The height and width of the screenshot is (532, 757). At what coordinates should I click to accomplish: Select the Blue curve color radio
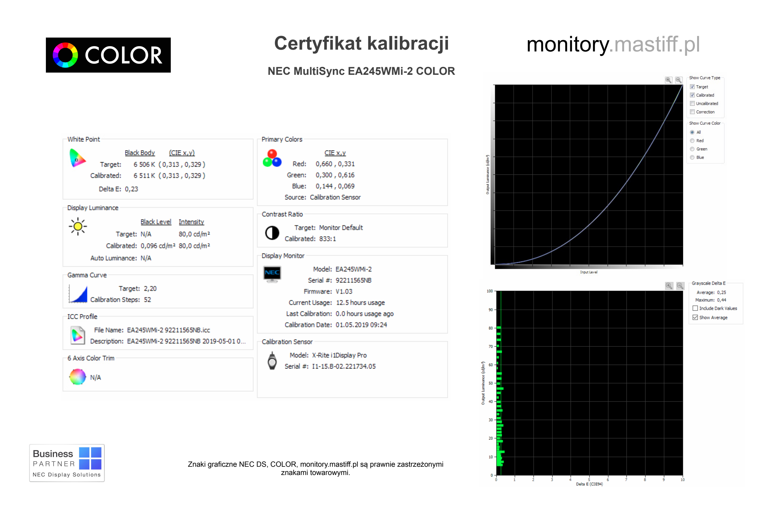(x=692, y=158)
